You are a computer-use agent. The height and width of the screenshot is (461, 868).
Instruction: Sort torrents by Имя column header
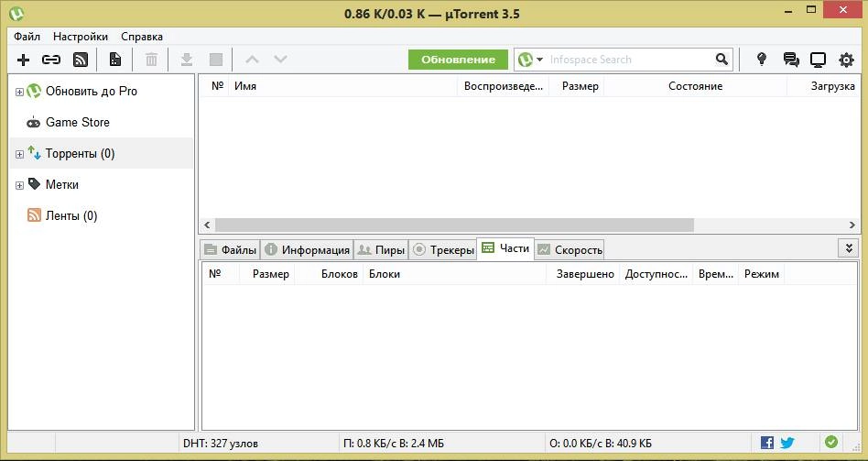[342, 86]
